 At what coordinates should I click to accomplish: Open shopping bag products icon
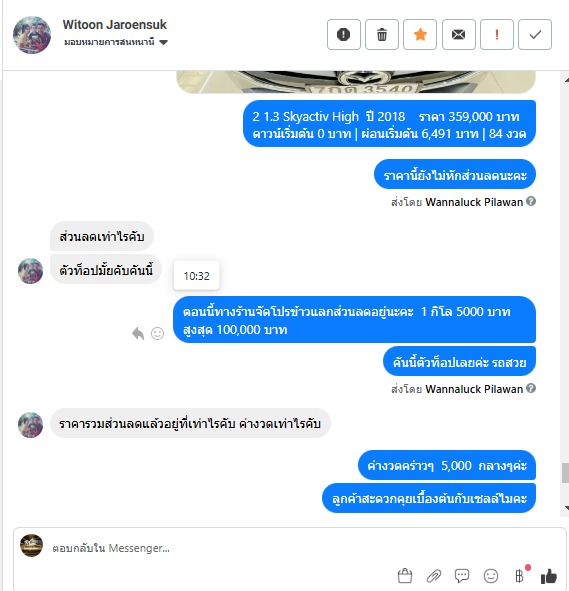[405, 576]
